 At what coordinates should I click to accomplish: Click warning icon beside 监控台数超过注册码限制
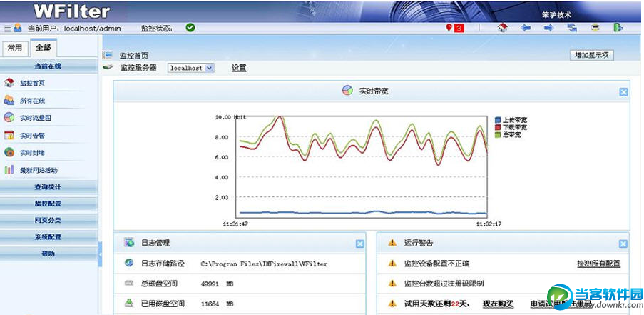pos(392,284)
